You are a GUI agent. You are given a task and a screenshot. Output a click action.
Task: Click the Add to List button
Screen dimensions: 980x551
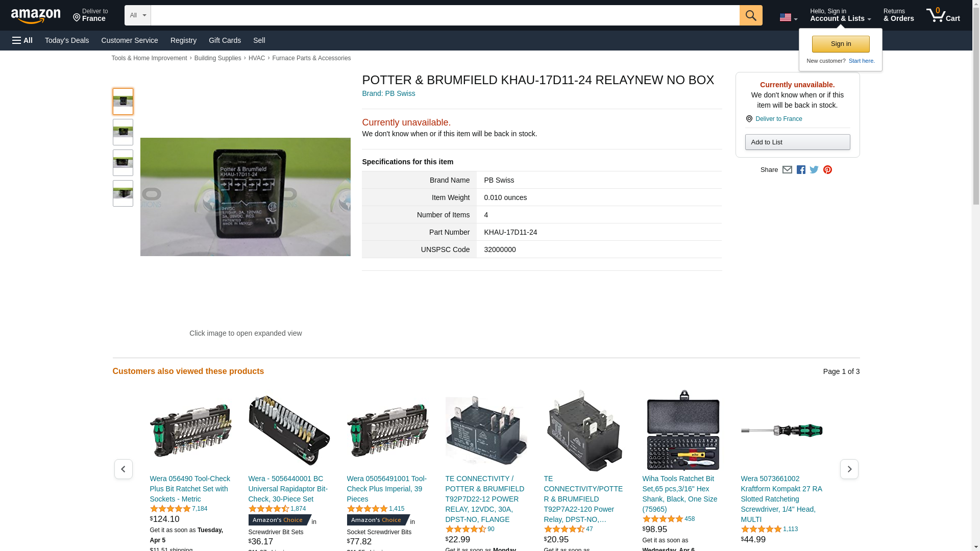coord(797,142)
